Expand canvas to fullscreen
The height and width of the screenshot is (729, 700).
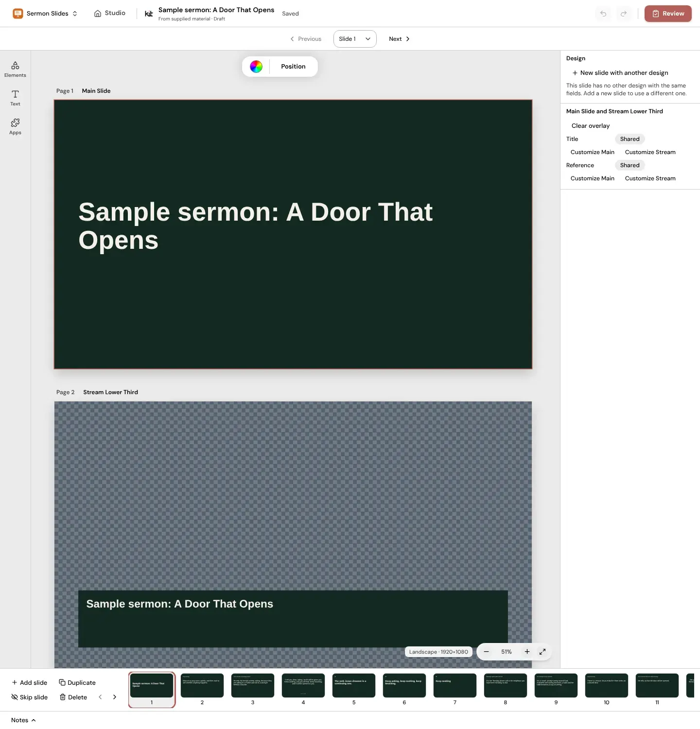click(x=542, y=652)
